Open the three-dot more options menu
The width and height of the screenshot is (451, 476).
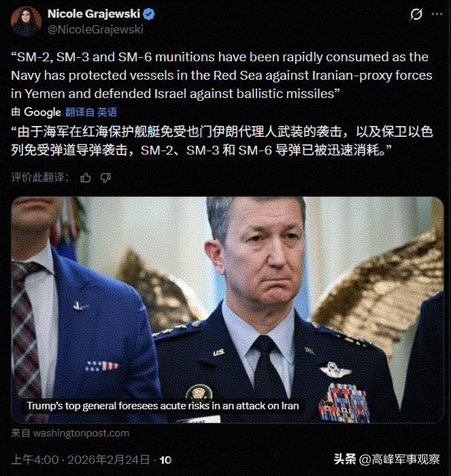437,14
